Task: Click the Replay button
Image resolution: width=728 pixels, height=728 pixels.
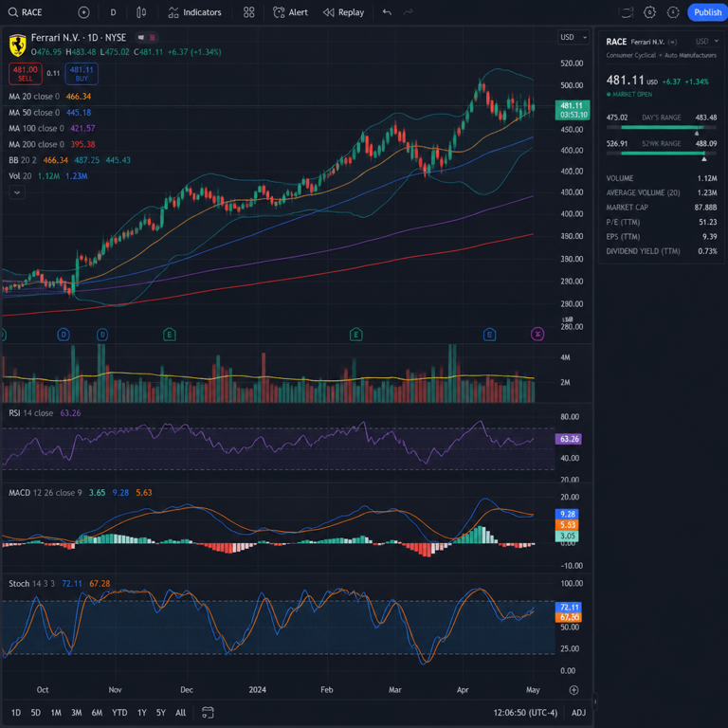Action: (343, 12)
